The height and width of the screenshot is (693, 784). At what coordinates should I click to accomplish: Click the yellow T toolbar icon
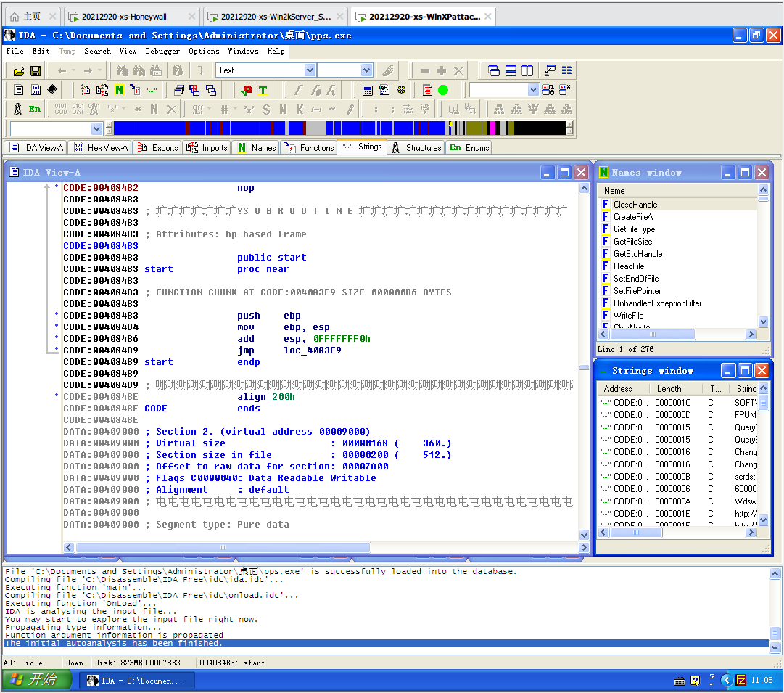[263, 90]
